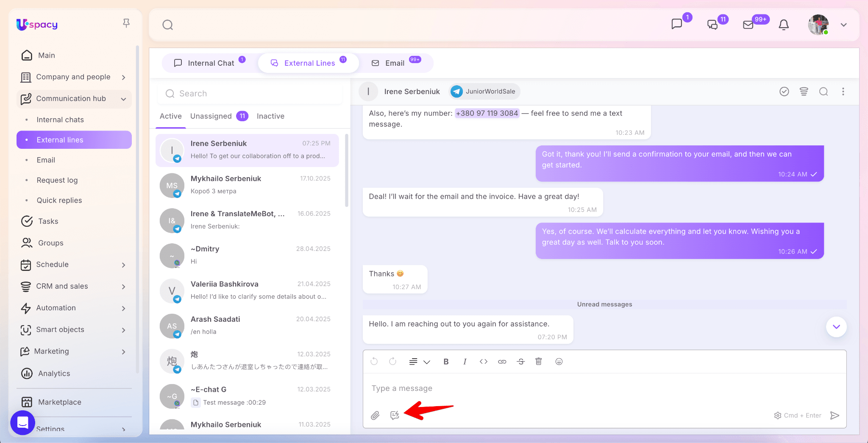This screenshot has width=868, height=443.
Task: Click the attach file paperclip icon
Action: (x=375, y=415)
